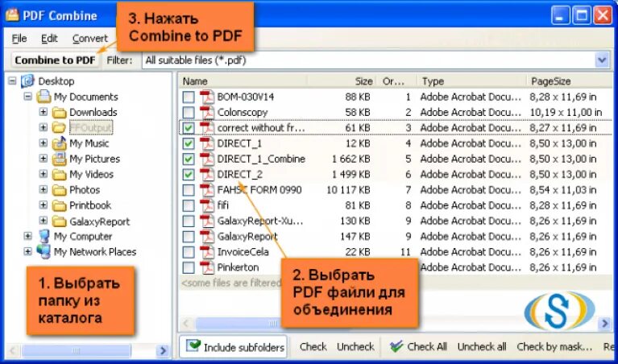Click the Check button
The height and width of the screenshot is (364, 618).
(x=313, y=346)
